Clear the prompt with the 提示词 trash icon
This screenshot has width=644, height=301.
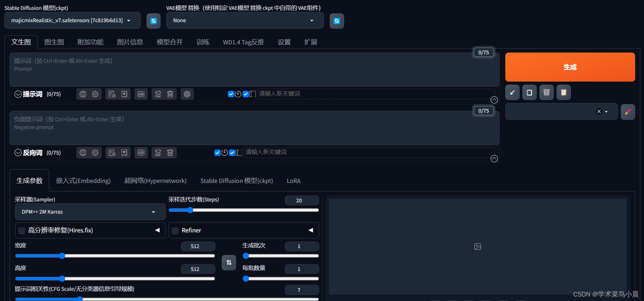coord(170,94)
